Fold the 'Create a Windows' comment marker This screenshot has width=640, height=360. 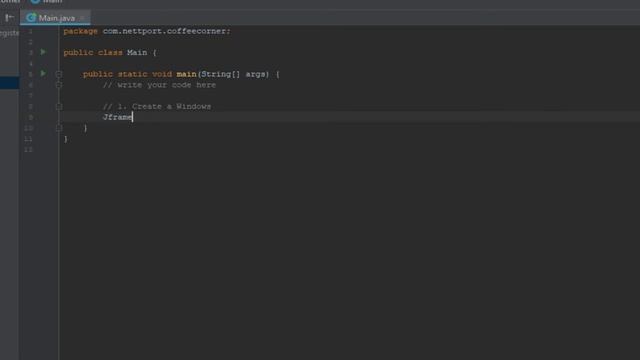[x=59, y=107]
